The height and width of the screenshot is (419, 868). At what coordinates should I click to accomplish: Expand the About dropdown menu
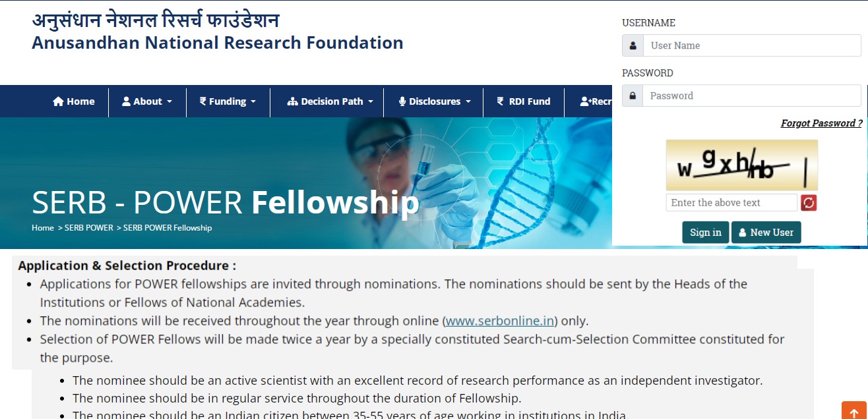147,101
